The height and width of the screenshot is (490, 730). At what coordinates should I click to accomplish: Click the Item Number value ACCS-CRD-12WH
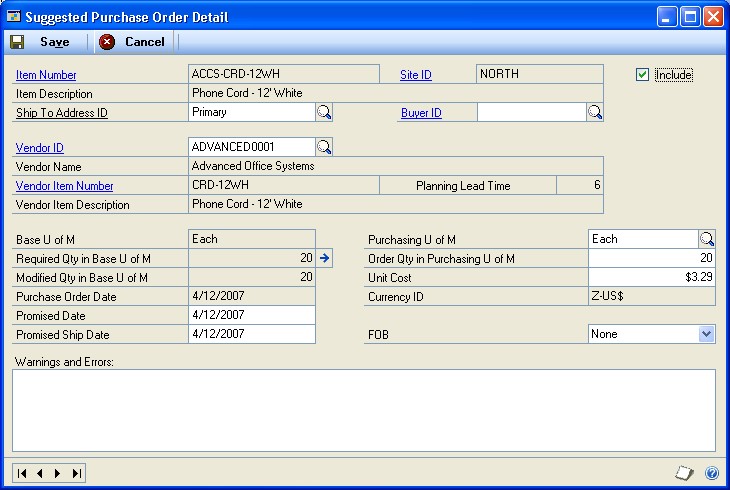coord(284,74)
